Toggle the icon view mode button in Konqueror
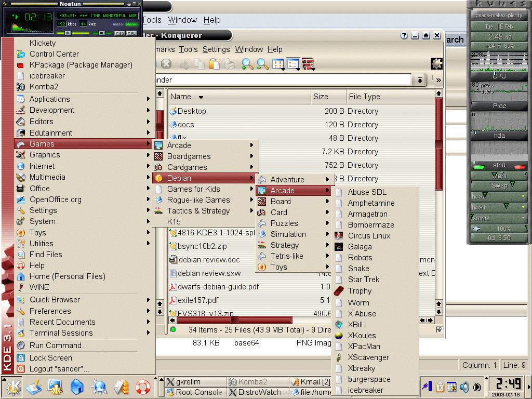The height and width of the screenshot is (399, 532). (x=278, y=64)
